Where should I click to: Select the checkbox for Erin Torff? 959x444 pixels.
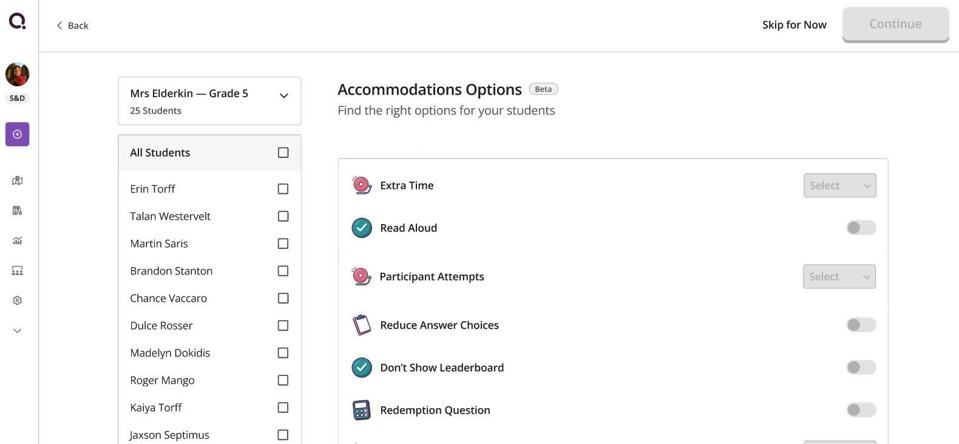pos(283,189)
